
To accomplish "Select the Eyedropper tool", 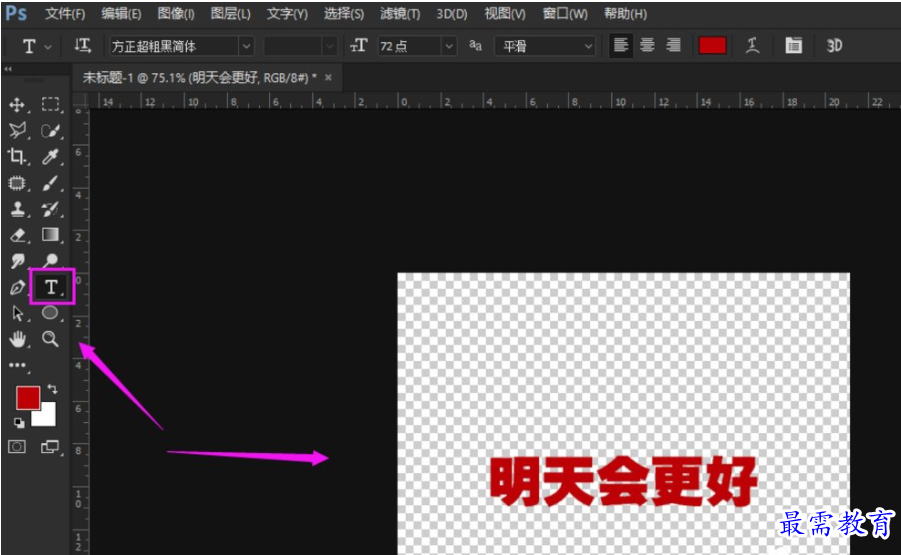I will click(50, 157).
